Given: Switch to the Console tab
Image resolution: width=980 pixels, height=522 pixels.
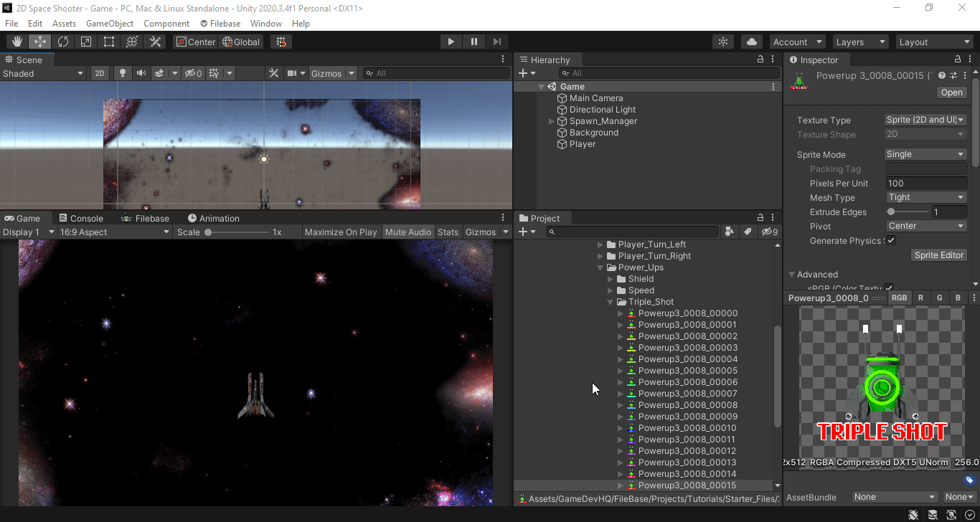Looking at the screenshot, I should click(x=81, y=218).
